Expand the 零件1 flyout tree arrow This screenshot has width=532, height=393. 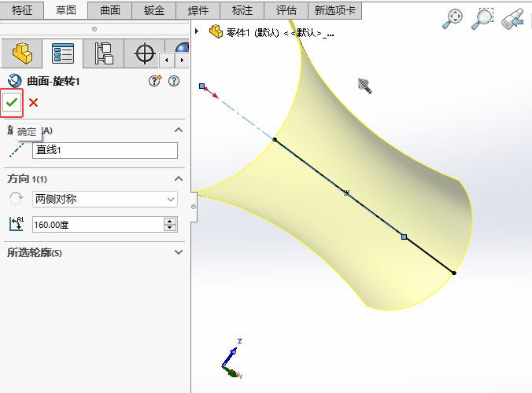click(197, 31)
